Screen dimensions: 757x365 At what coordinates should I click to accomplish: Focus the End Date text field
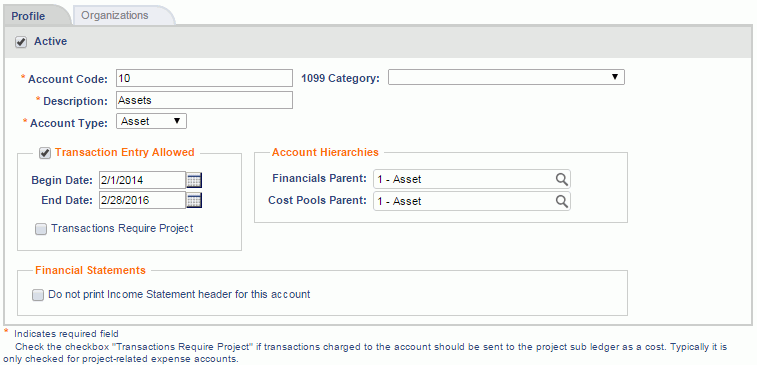click(142, 200)
